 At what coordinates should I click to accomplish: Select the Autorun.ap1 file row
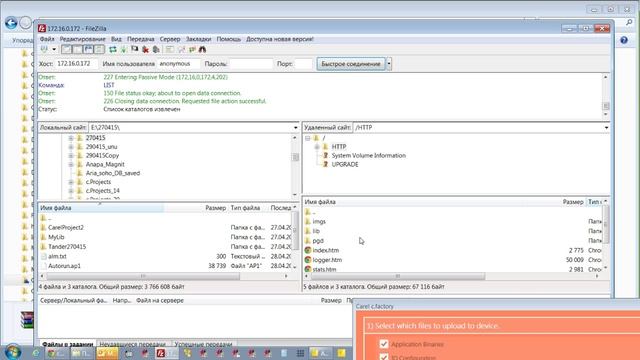coord(165,266)
